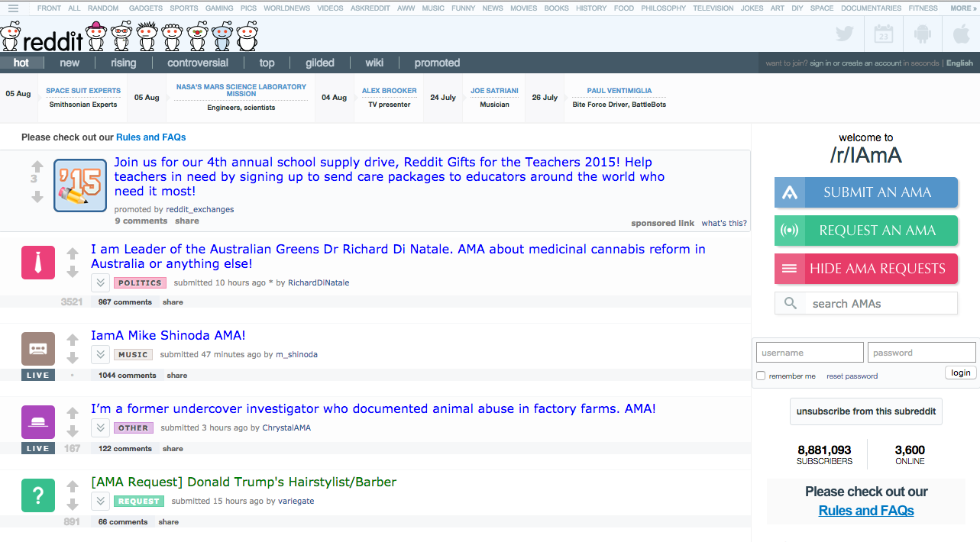980x542 pixels.
Task: Downvote the Mike Shinoda AMA post
Action: 72,359
